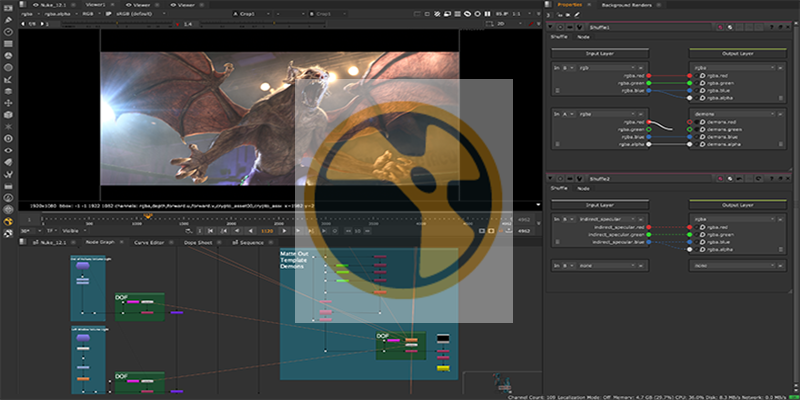Open the Channel nodes menu icon

click(8, 43)
